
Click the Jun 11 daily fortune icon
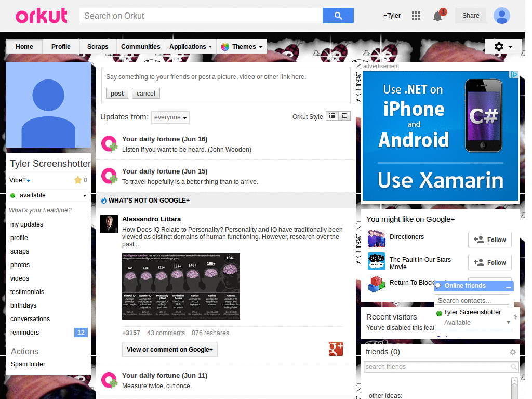pos(110,380)
